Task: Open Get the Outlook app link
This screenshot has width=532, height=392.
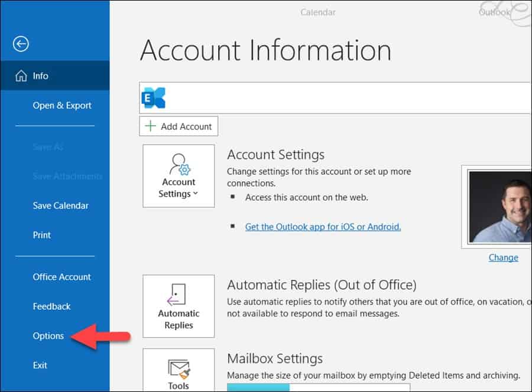Action: point(323,227)
